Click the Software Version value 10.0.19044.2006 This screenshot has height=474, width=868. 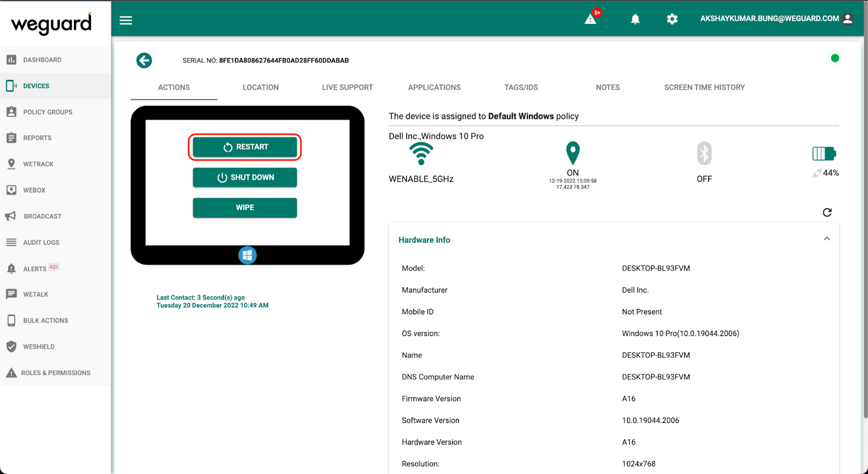tap(650, 420)
